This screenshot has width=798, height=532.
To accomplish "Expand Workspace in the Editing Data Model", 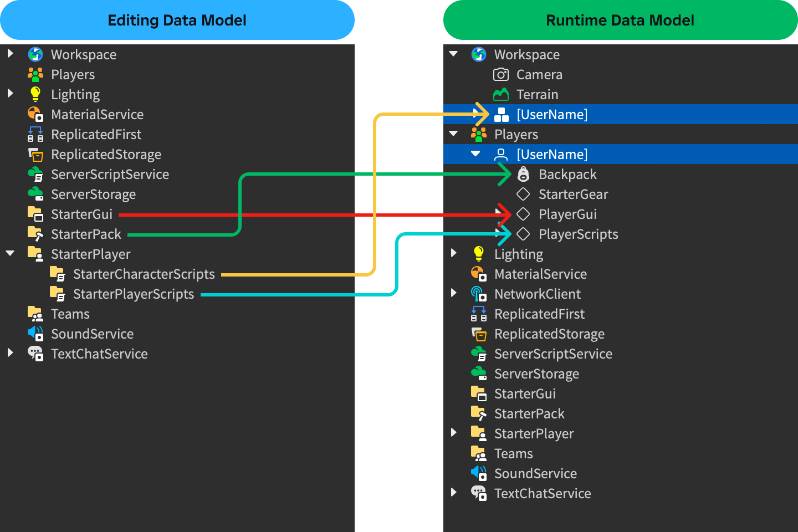I will 10,54.
